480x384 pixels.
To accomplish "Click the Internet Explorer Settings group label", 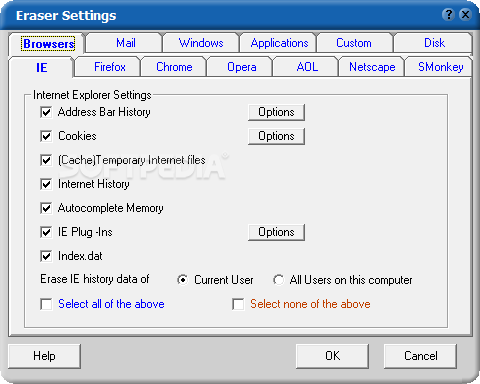I will [x=92, y=95].
